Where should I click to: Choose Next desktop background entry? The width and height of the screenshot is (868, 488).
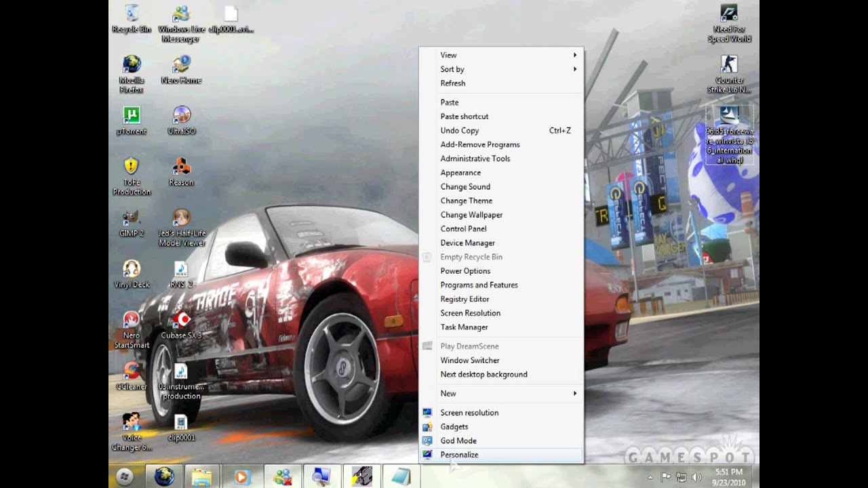pyautogui.click(x=501, y=374)
